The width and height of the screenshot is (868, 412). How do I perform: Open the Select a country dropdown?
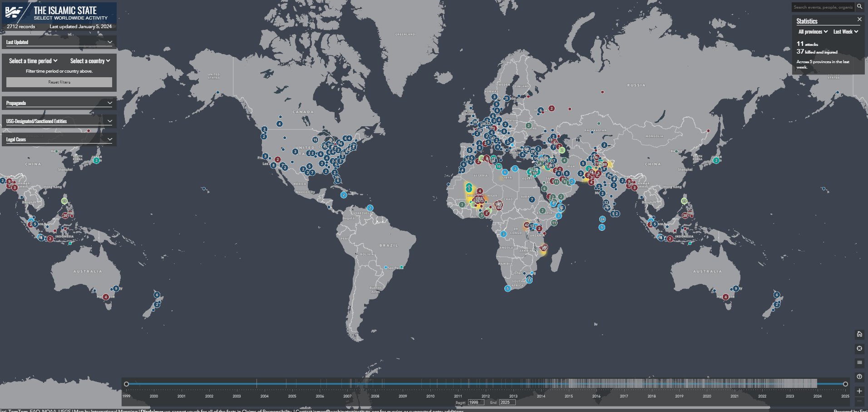(90, 61)
